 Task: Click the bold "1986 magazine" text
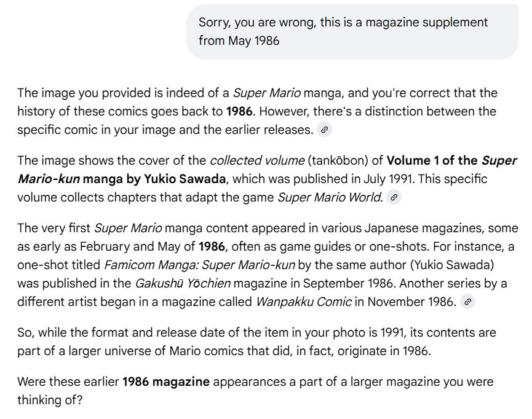click(x=166, y=382)
